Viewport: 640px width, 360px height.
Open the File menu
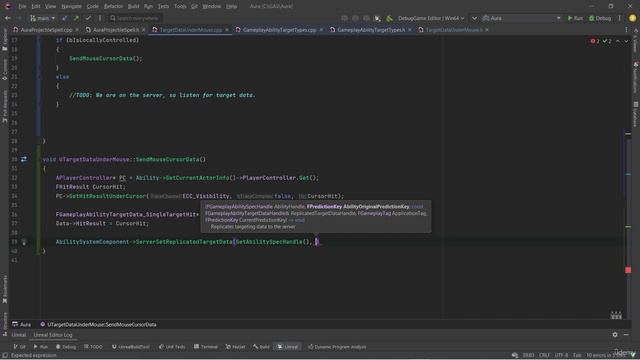22,6
